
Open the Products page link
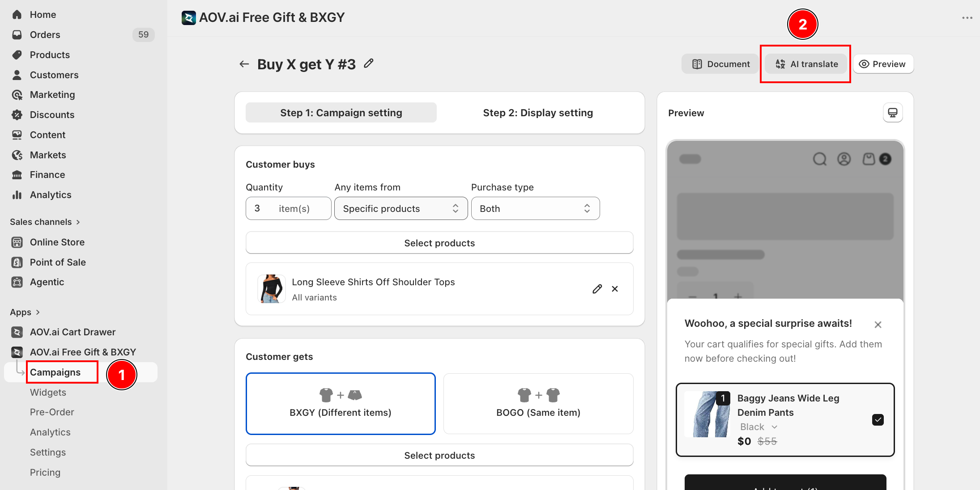pos(50,55)
